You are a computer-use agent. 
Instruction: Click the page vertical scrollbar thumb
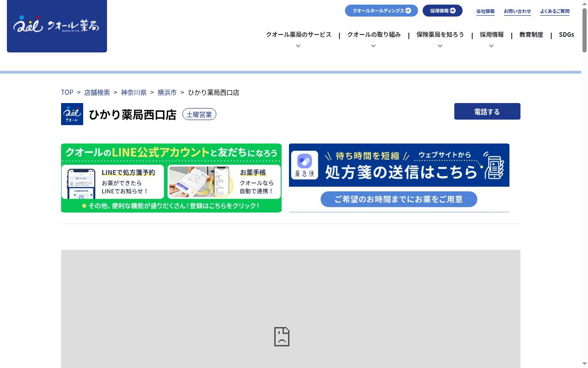coord(584,30)
